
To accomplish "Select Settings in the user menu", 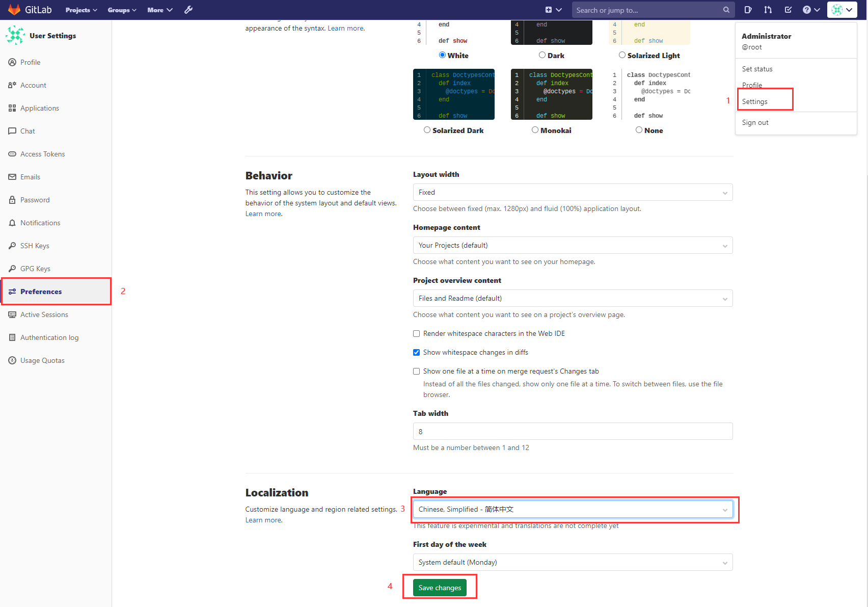I will coord(755,101).
